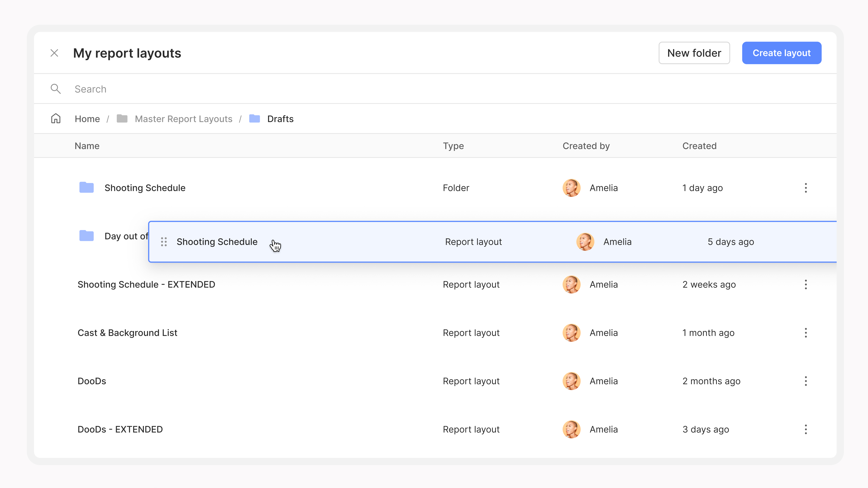
Task: Click the blue Drafts folder icon in breadcrumb
Action: [254, 119]
